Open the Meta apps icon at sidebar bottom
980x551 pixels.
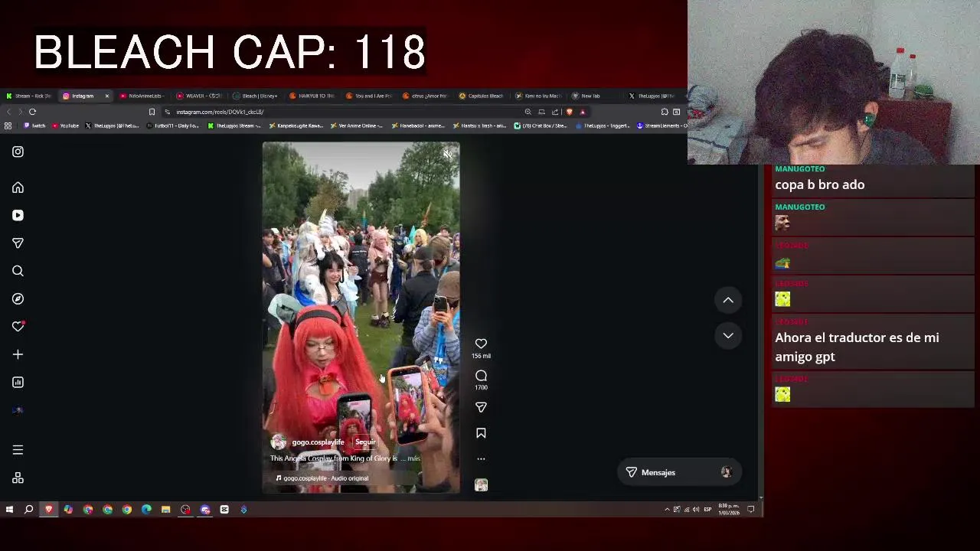(x=18, y=478)
